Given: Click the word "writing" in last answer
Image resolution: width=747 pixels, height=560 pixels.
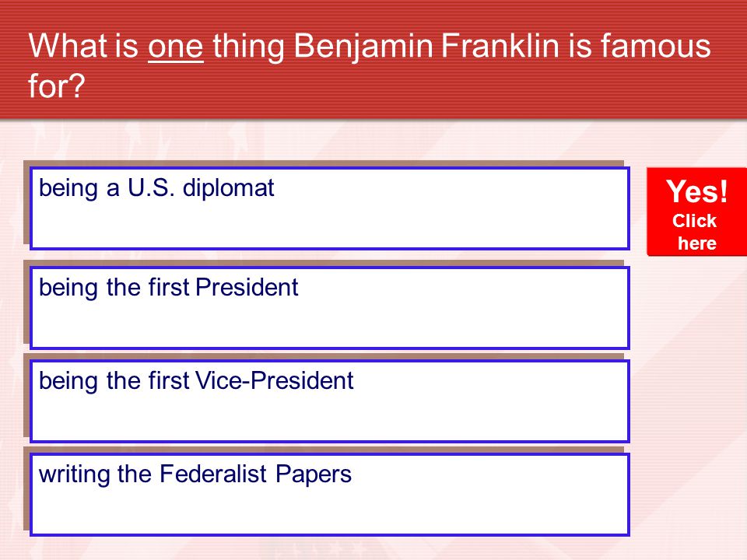Looking at the screenshot, I should coord(71,475).
